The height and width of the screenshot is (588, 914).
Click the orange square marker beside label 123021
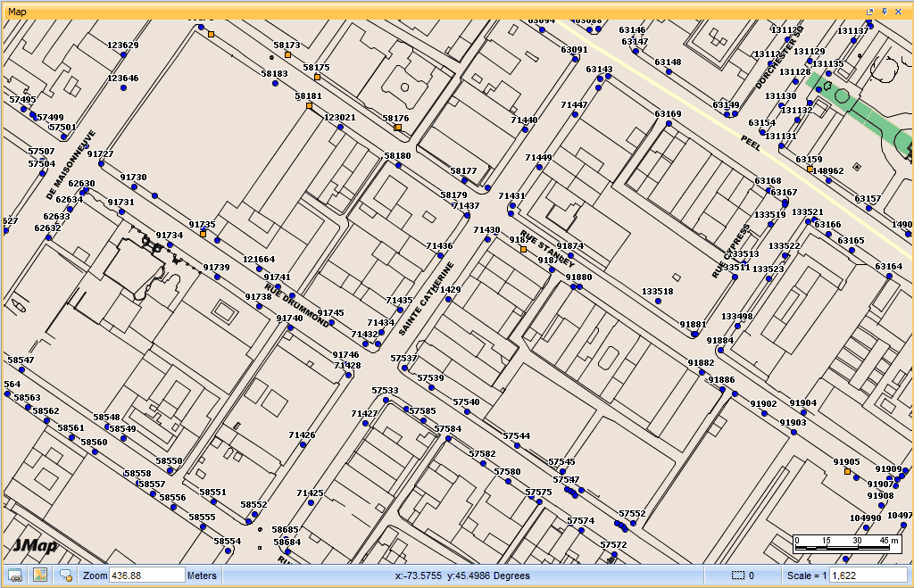click(x=308, y=105)
